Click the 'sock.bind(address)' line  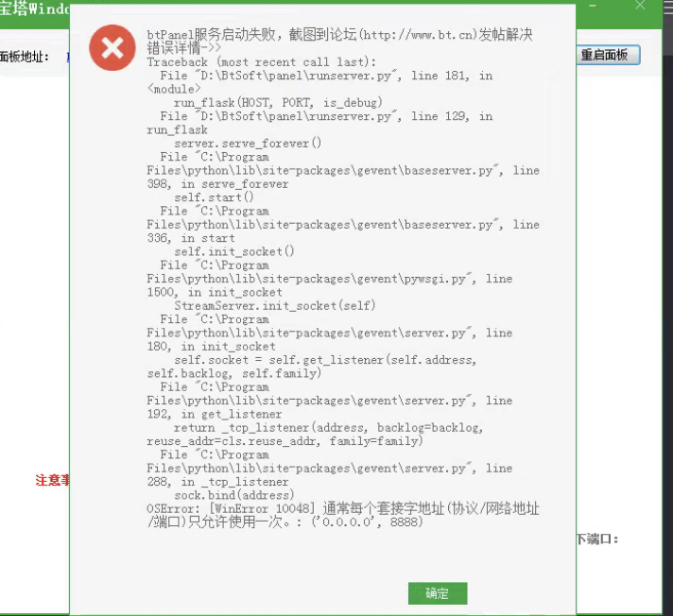[234, 495]
